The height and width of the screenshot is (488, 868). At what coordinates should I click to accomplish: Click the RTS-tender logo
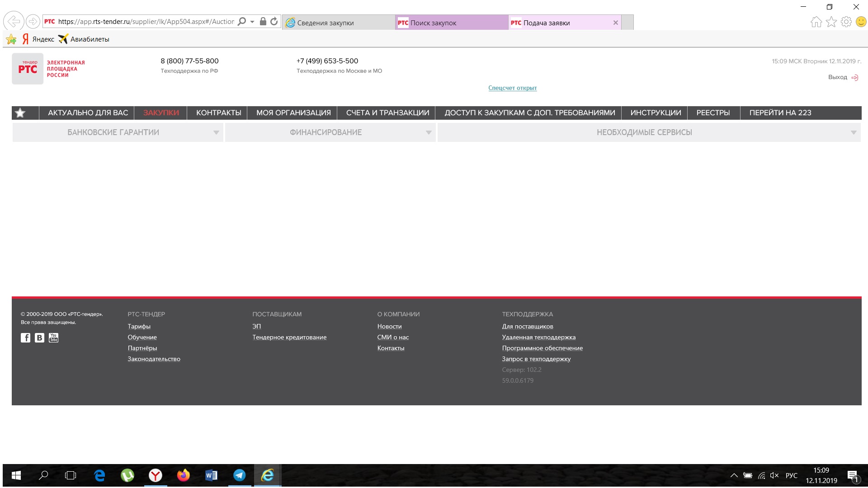coord(28,69)
